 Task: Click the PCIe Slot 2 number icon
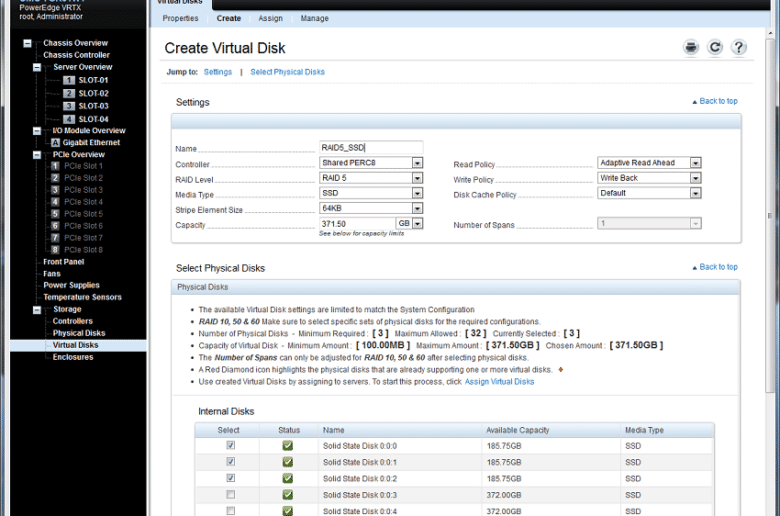click(x=55, y=178)
